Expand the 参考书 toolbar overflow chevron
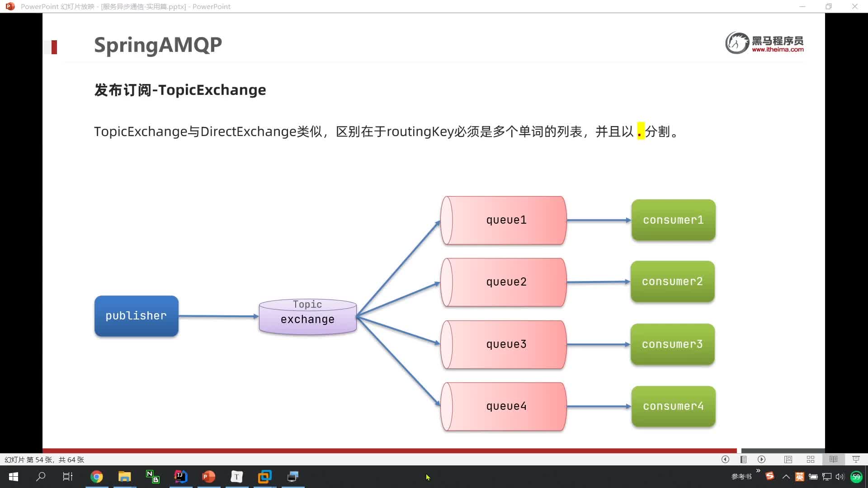The height and width of the screenshot is (488, 868). (758, 471)
